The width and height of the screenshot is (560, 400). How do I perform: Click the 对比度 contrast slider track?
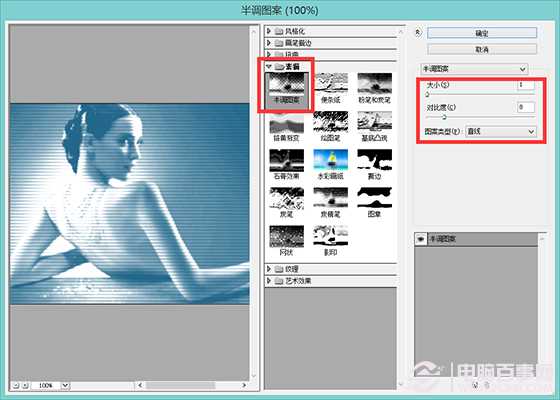click(480, 117)
